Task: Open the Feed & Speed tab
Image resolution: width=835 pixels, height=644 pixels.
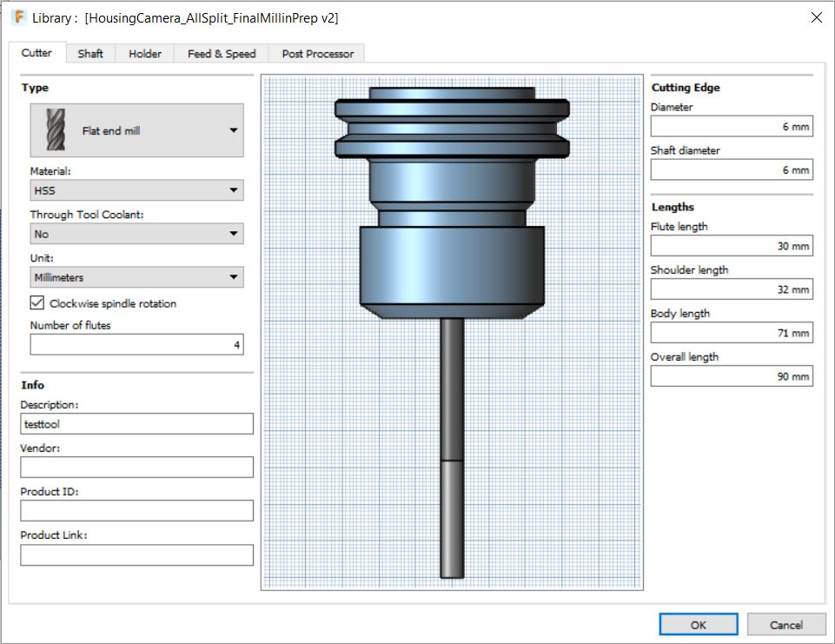Action: click(222, 54)
